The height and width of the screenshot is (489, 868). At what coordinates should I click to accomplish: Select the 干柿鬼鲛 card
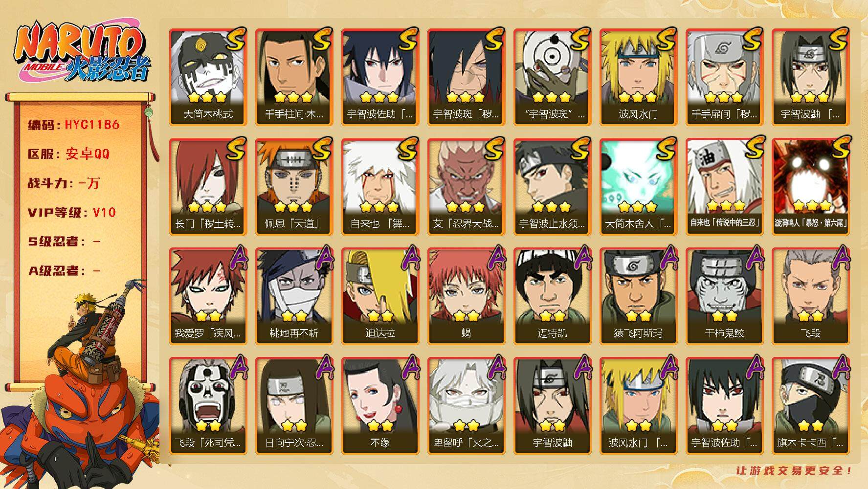pyautogui.click(x=724, y=296)
